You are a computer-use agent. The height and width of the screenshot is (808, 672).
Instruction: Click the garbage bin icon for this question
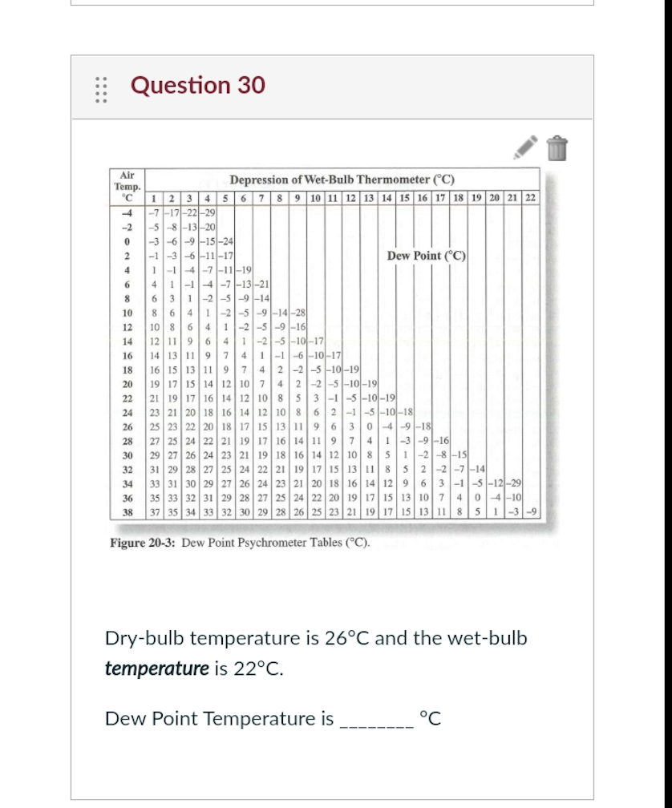tap(557, 148)
